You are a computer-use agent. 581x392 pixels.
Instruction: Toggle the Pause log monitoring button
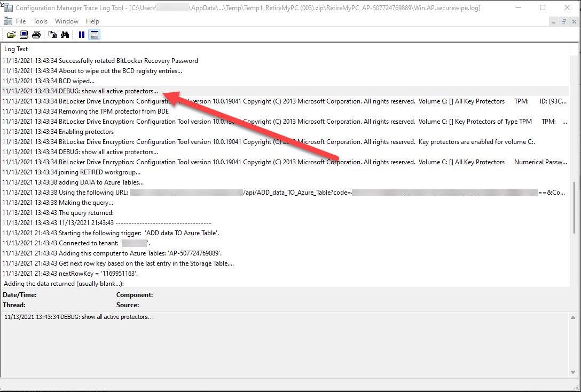[x=82, y=35]
